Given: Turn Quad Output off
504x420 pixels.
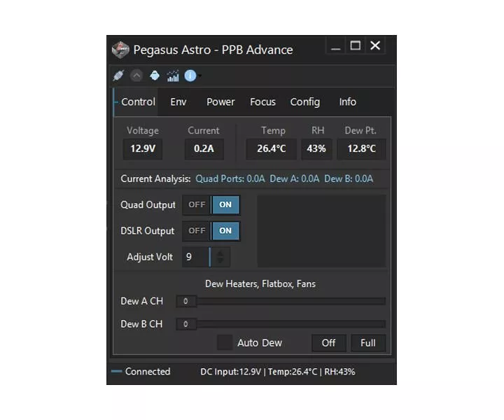Looking at the screenshot, I should coord(197,204).
